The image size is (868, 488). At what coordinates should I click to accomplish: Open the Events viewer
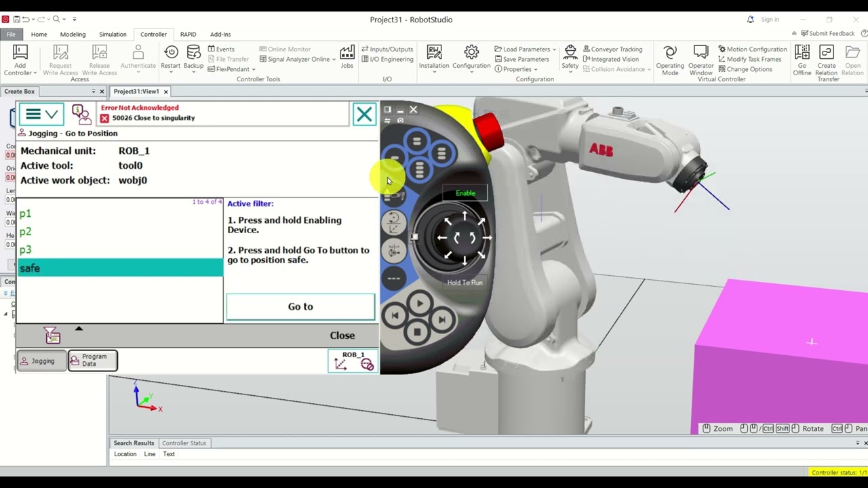pos(221,49)
